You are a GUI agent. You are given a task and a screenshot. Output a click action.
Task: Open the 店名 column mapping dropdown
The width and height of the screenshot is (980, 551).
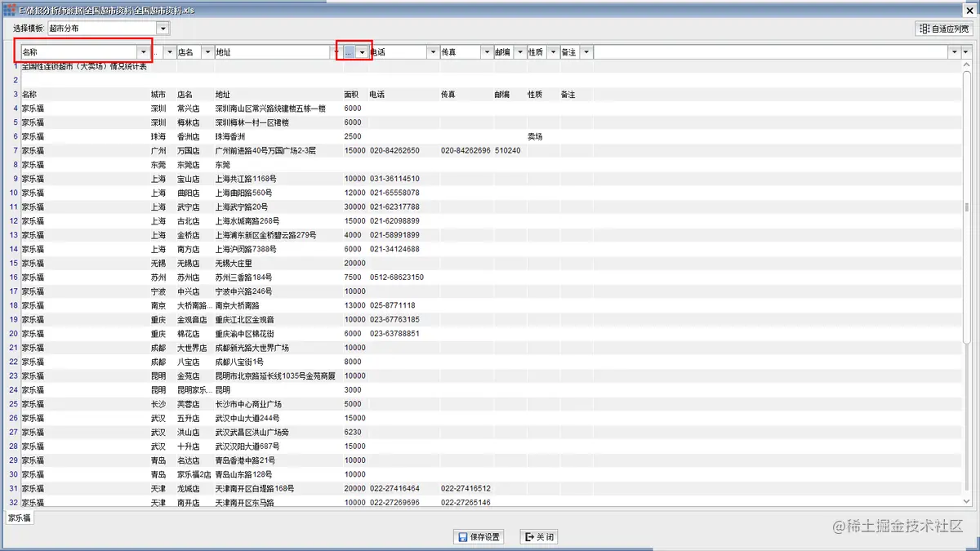coord(207,52)
